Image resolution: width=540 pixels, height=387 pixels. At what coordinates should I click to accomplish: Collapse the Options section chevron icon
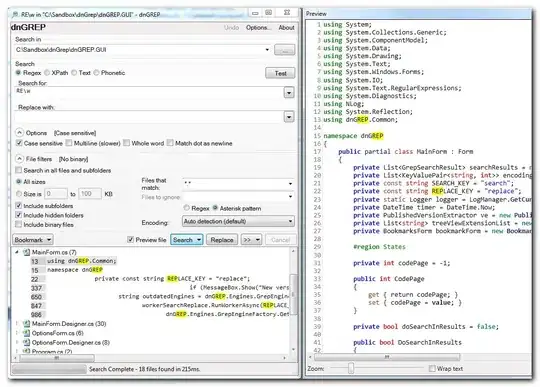20,133
